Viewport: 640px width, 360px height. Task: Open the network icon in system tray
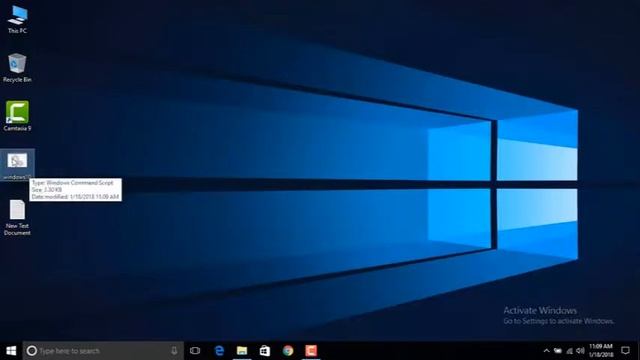coord(569,351)
